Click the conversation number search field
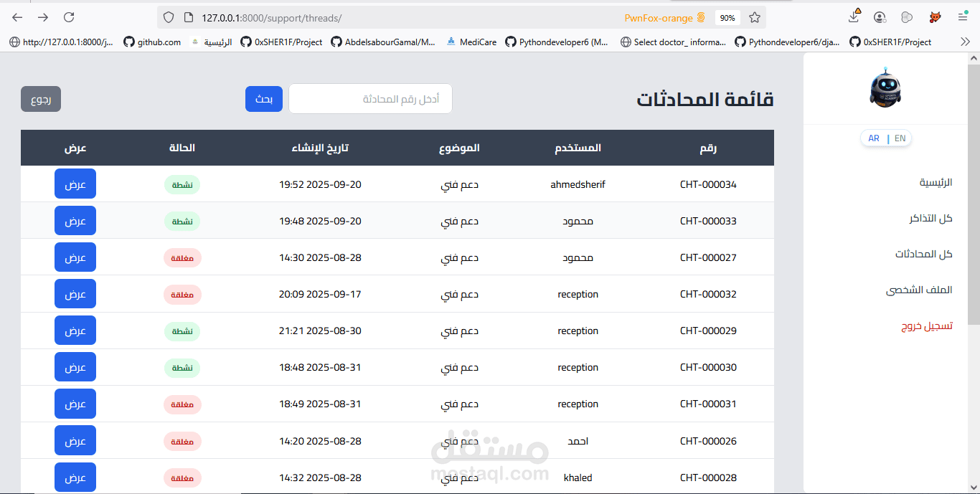The height and width of the screenshot is (494, 980). (x=370, y=99)
